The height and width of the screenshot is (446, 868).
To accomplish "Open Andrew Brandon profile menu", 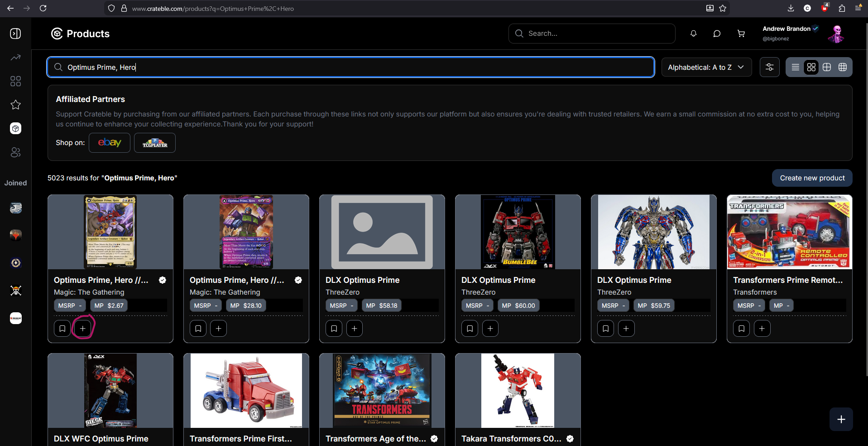I will [x=803, y=34].
